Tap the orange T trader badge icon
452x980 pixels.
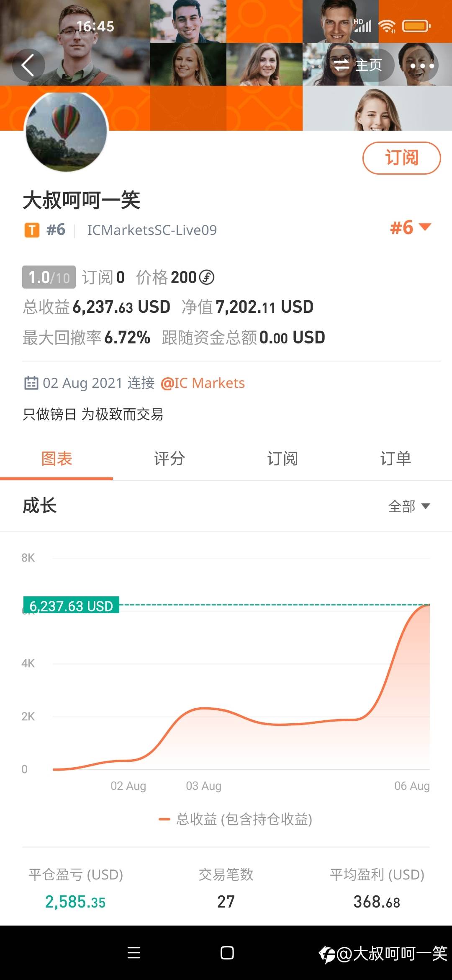tap(32, 230)
